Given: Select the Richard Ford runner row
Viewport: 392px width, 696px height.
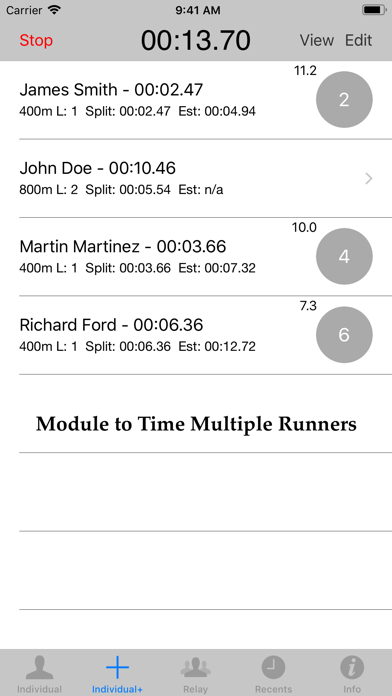Looking at the screenshot, I should tap(196, 335).
